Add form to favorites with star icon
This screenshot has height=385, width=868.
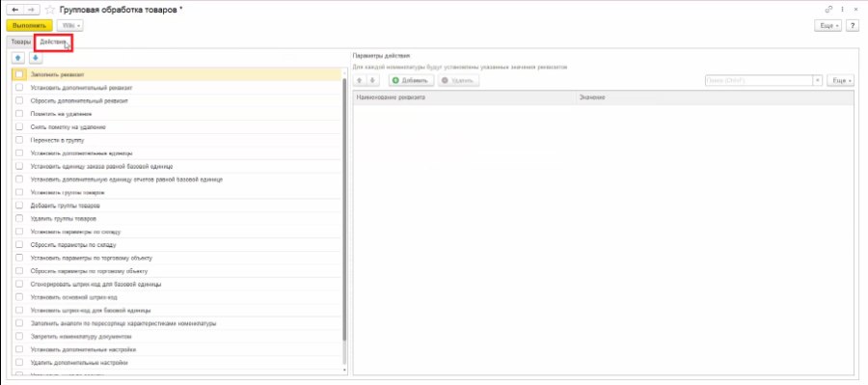(x=50, y=10)
